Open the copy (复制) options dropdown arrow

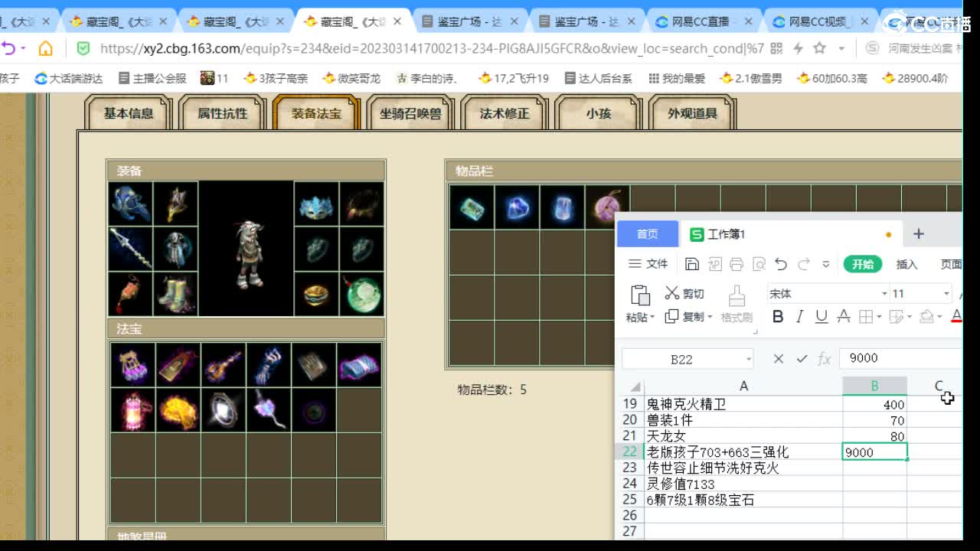point(710,317)
